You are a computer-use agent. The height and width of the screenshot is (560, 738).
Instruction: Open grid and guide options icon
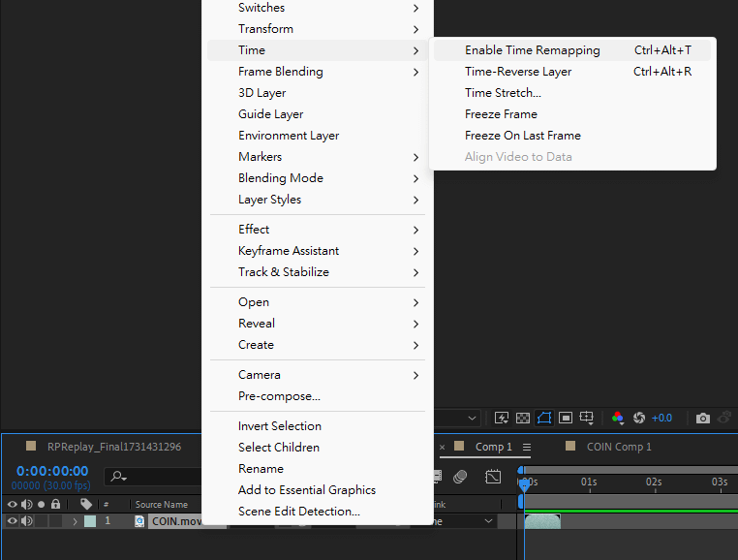click(x=587, y=419)
